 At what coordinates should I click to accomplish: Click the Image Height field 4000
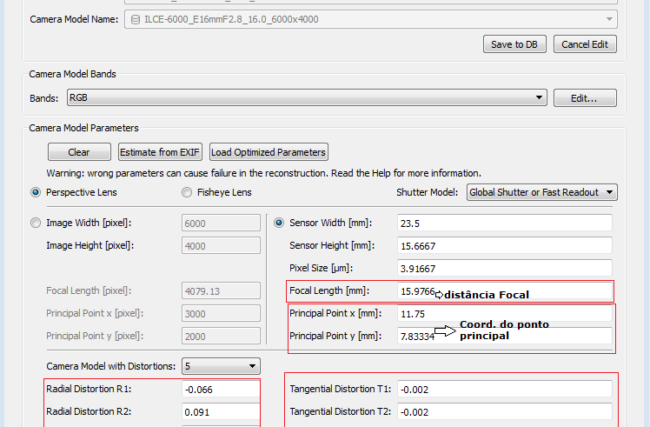(x=221, y=246)
